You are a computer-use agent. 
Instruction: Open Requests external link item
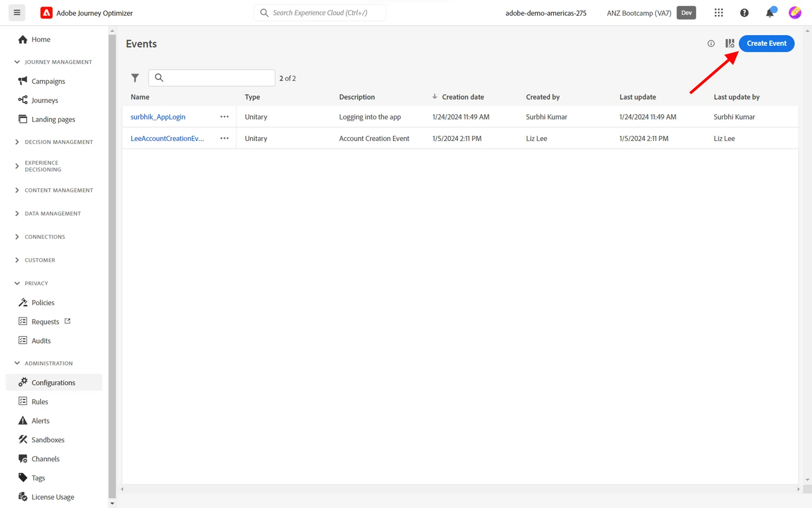(44, 322)
